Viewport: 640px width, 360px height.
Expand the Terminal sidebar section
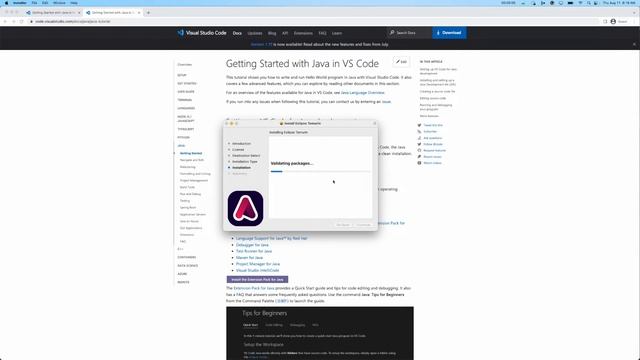point(184,100)
